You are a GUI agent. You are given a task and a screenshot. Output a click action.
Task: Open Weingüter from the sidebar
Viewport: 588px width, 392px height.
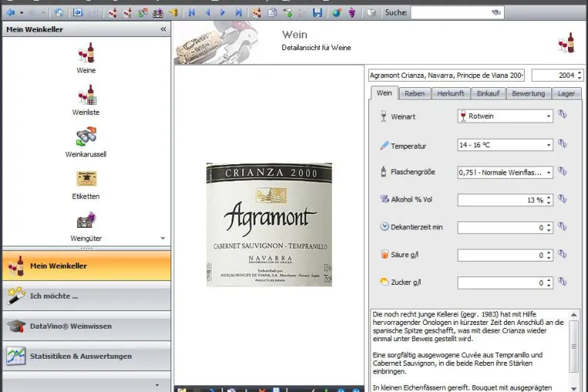coord(86,227)
